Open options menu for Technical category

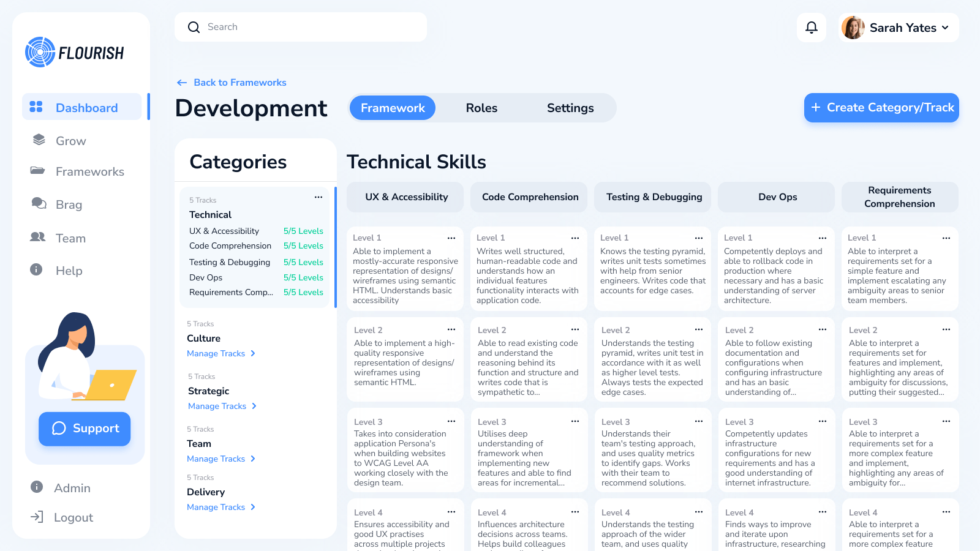coord(318,197)
